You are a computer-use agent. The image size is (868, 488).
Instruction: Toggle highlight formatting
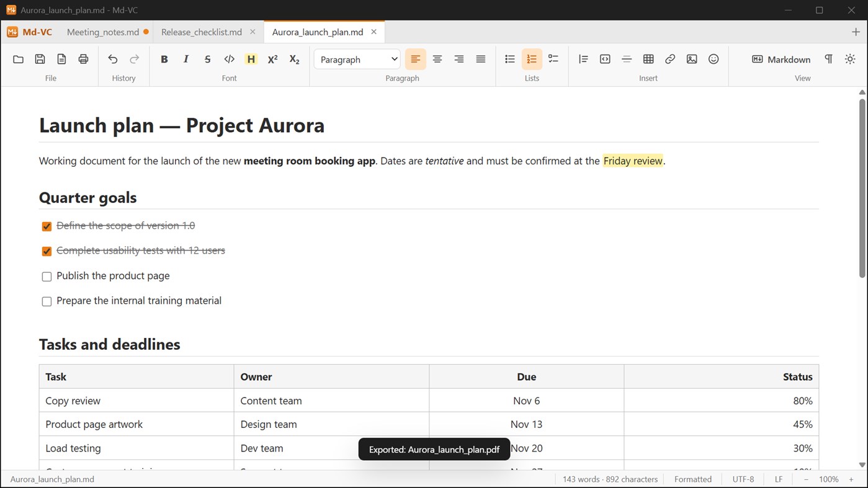click(x=251, y=59)
